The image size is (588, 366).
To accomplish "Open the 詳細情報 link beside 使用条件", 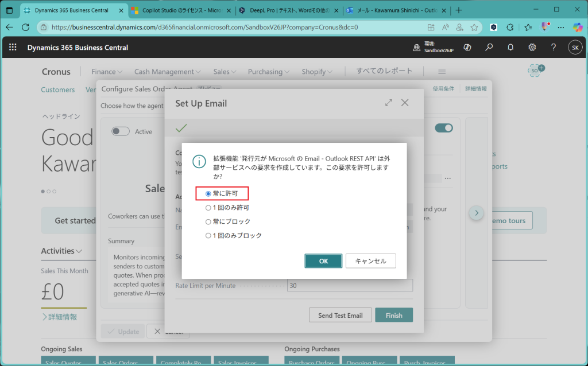I will tap(476, 89).
